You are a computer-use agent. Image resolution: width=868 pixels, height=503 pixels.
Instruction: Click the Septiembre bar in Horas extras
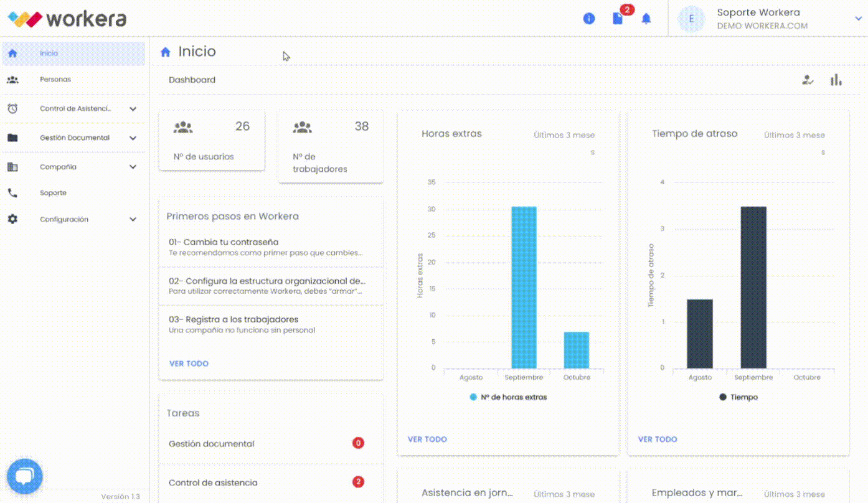coord(524,286)
